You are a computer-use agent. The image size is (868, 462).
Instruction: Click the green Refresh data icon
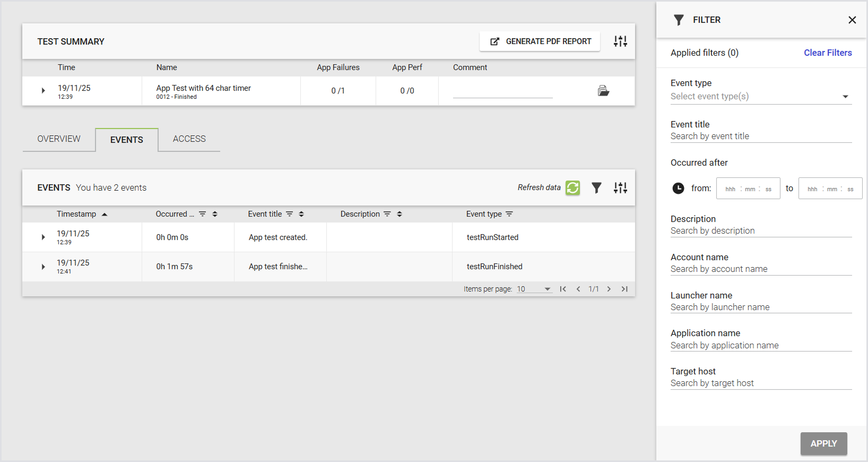point(572,188)
